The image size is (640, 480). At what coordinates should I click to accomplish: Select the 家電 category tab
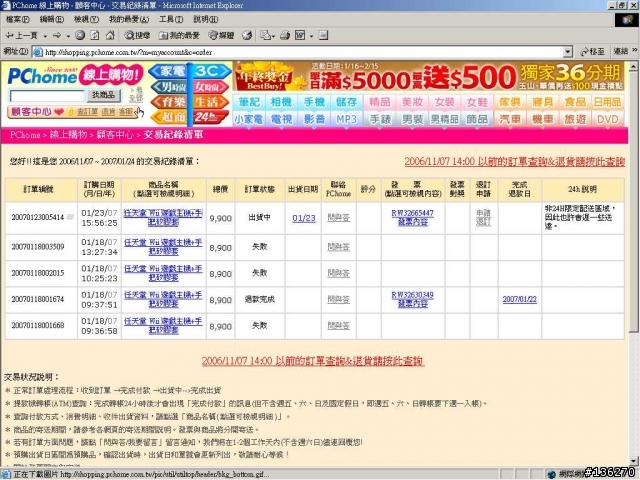(169, 71)
